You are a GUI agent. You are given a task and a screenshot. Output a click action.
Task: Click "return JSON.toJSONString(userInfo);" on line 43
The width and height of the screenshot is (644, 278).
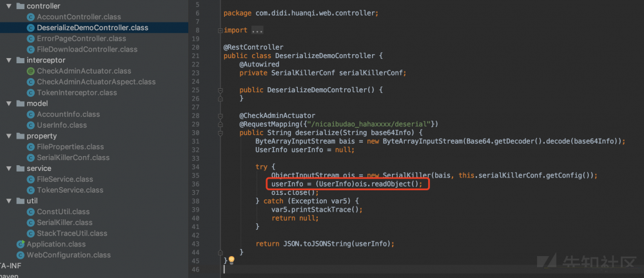coord(325,244)
